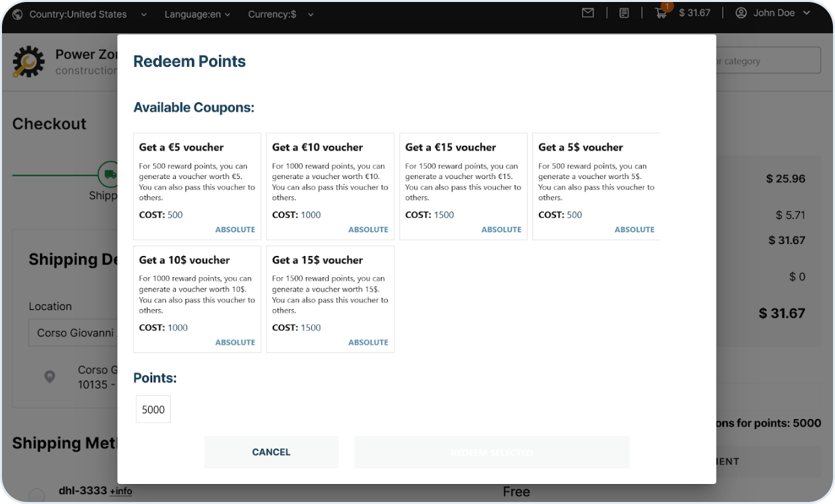Select the Get a €10 voucher coupon
835x504 pixels.
[x=330, y=186]
